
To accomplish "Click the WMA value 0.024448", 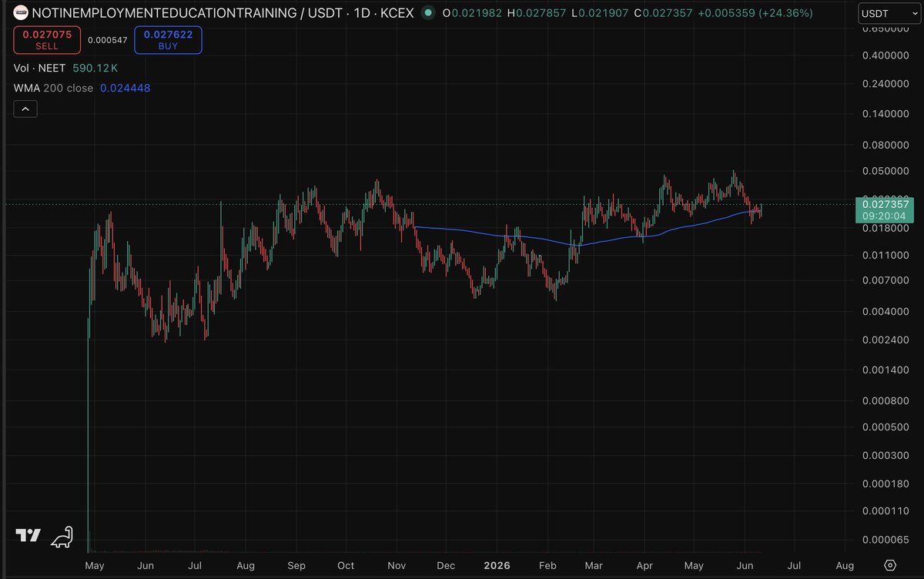I will click(x=125, y=88).
